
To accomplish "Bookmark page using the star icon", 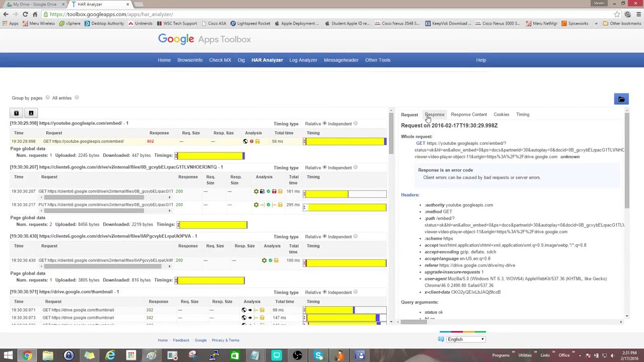I will pos(617,15).
